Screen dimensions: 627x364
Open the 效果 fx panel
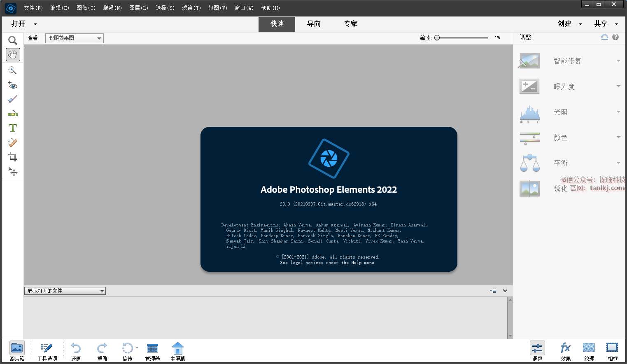click(566, 348)
